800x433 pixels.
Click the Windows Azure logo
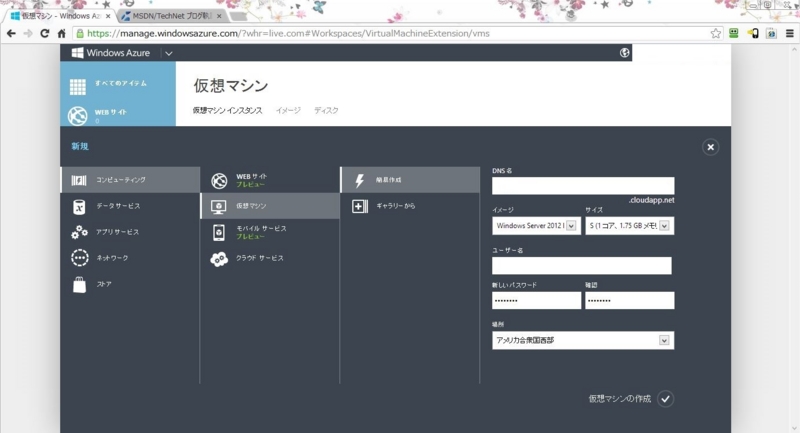coord(111,53)
